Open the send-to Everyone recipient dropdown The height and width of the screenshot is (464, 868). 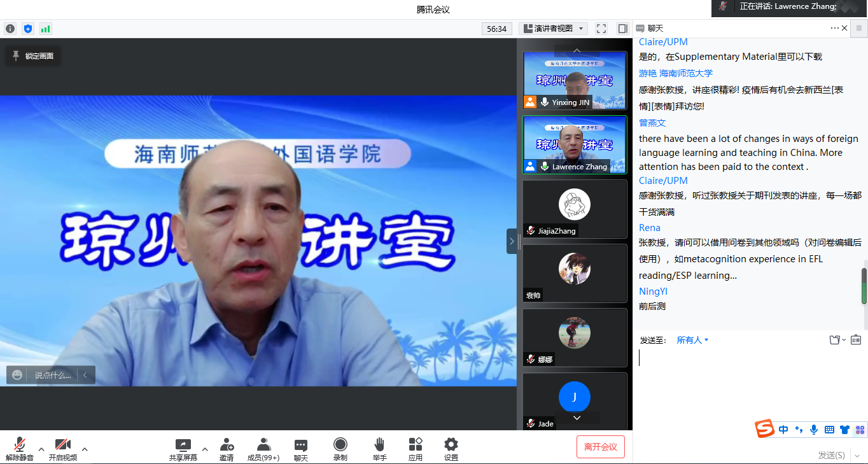(x=692, y=340)
